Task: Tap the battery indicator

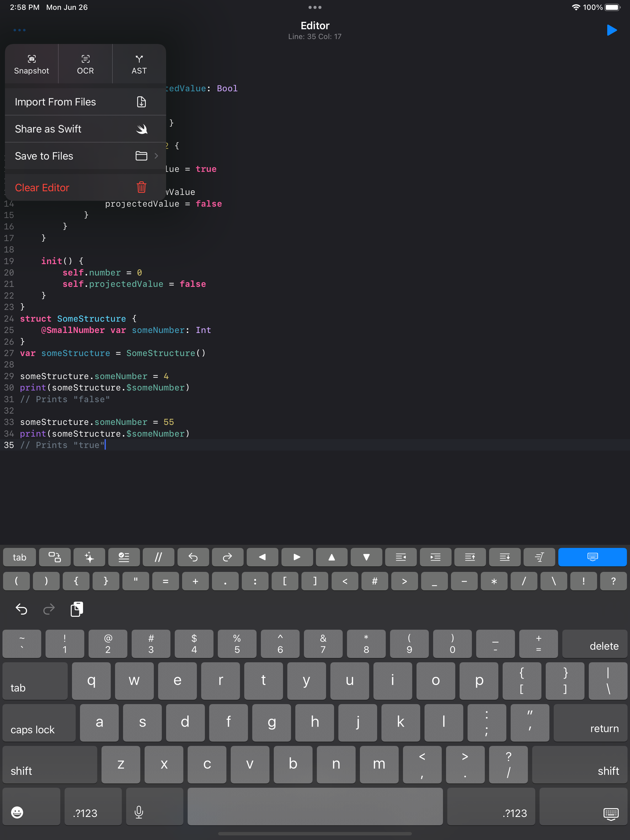Action: (x=612, y=7)
